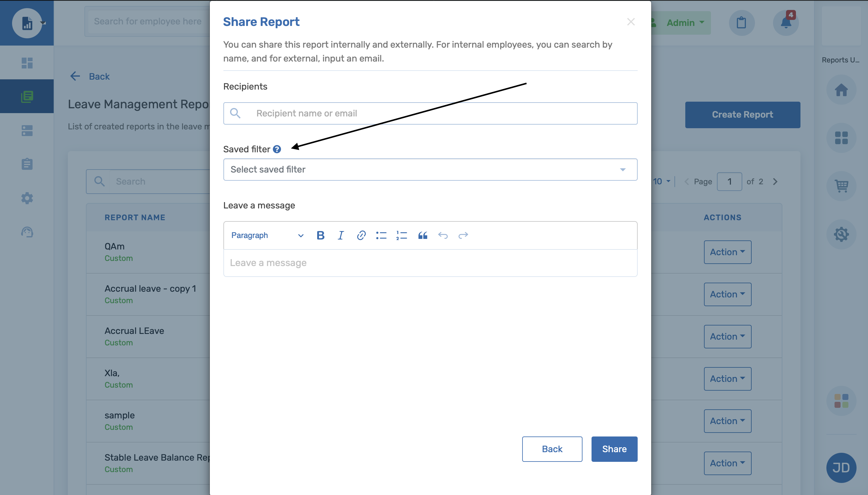Open the Paragraph style dropdown

[x=267, y=235]
